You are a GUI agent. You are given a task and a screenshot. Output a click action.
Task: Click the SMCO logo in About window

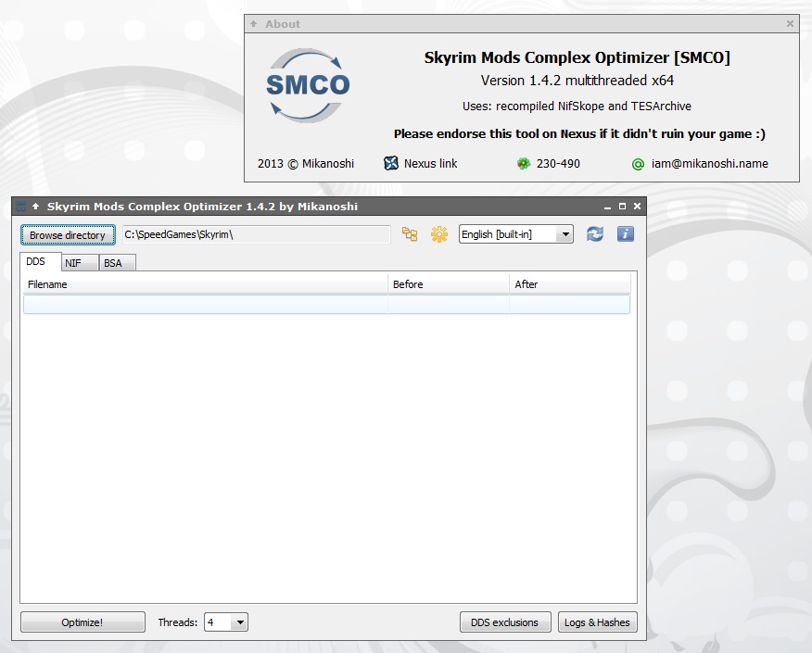pyautogui.click(x=308, y=86)
